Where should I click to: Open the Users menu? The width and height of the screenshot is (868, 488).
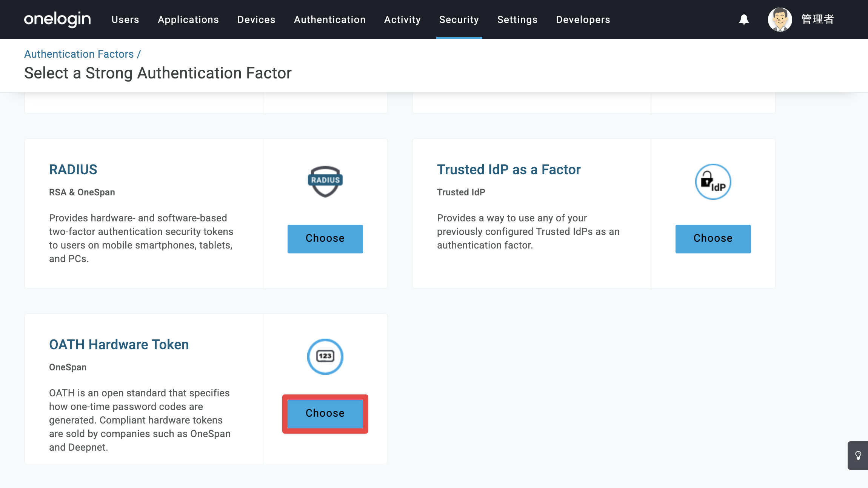click(x=125, y=20)
